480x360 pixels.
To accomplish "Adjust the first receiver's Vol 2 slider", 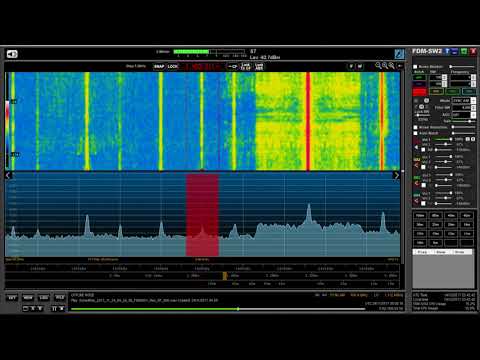I will coord(443,144).
